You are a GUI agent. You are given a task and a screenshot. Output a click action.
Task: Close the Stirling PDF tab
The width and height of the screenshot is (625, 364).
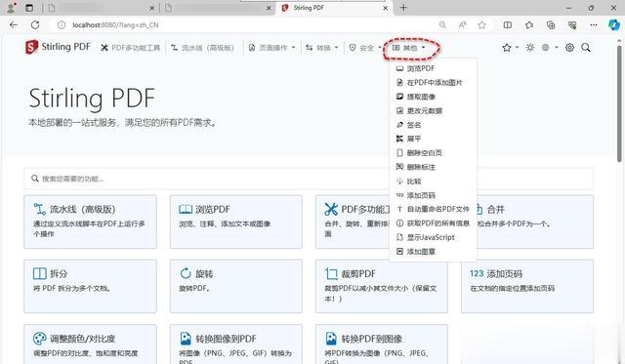click(386, 8)
